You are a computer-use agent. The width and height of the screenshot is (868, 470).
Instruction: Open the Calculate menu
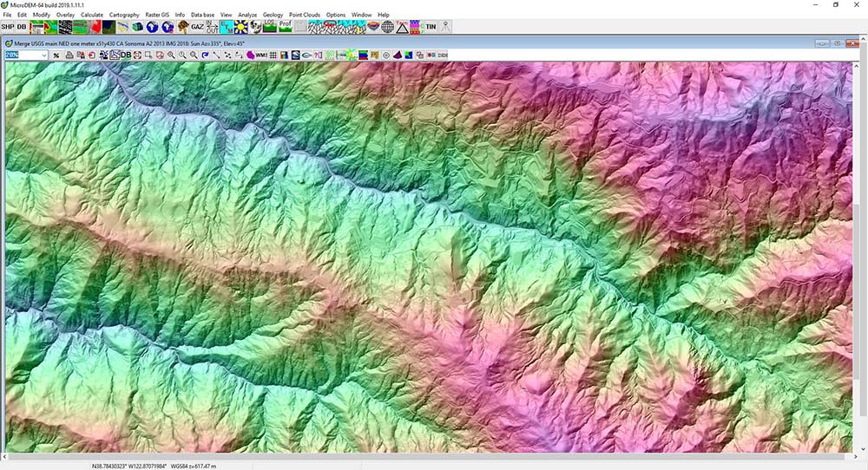coord(92,15)
